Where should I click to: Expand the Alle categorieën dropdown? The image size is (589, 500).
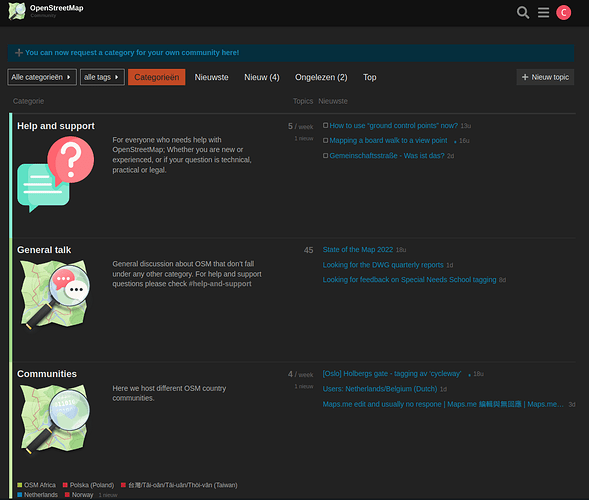pos(42,77)
